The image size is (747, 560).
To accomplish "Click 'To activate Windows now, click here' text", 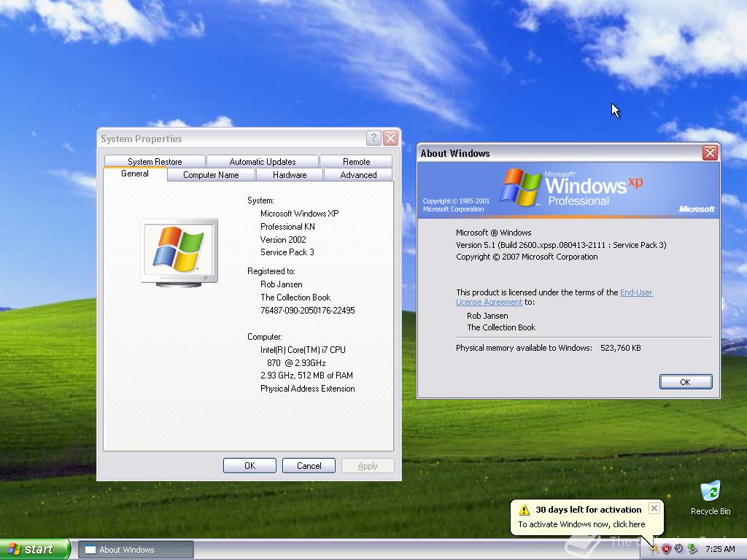I will (581, 524).
